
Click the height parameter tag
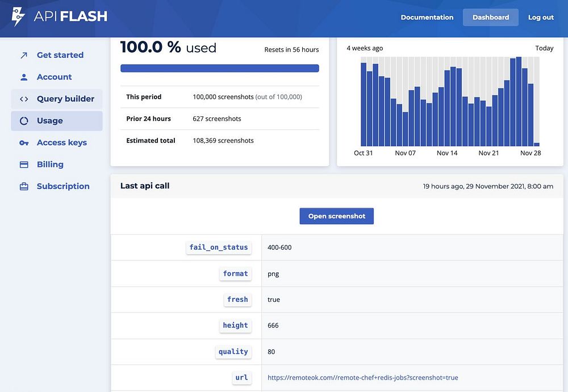(x=235, y=326)
